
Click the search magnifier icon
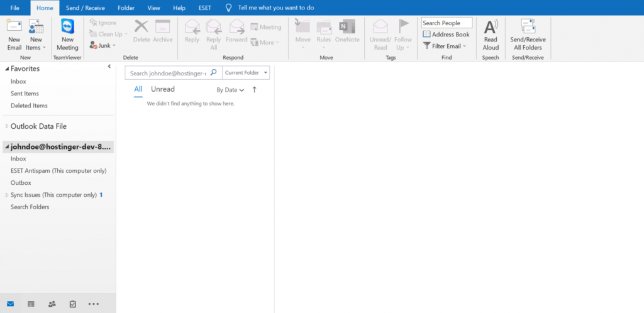point(213,73)
